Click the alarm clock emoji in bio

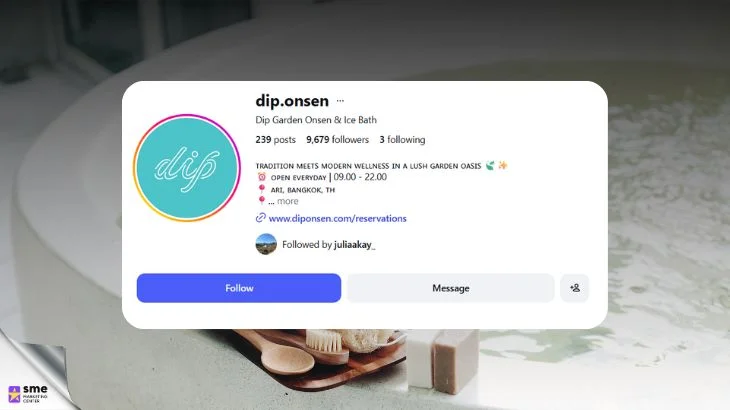coord(262,177)
